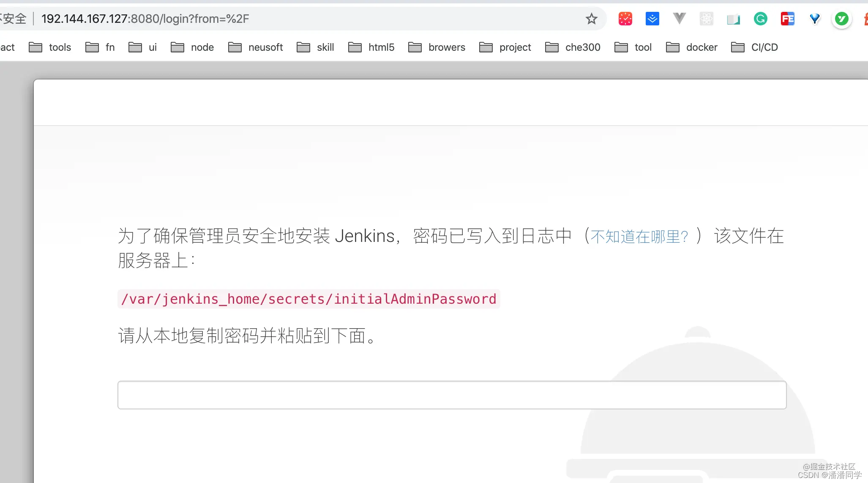Open the html5 bookmark folder
This screenshot has width=868, height=483.
pyautogui.click(x=371, y=47)
